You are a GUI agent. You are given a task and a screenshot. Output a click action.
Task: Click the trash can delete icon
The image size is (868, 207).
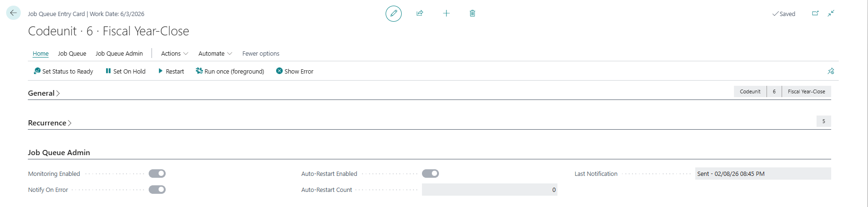tap(472, 14)
